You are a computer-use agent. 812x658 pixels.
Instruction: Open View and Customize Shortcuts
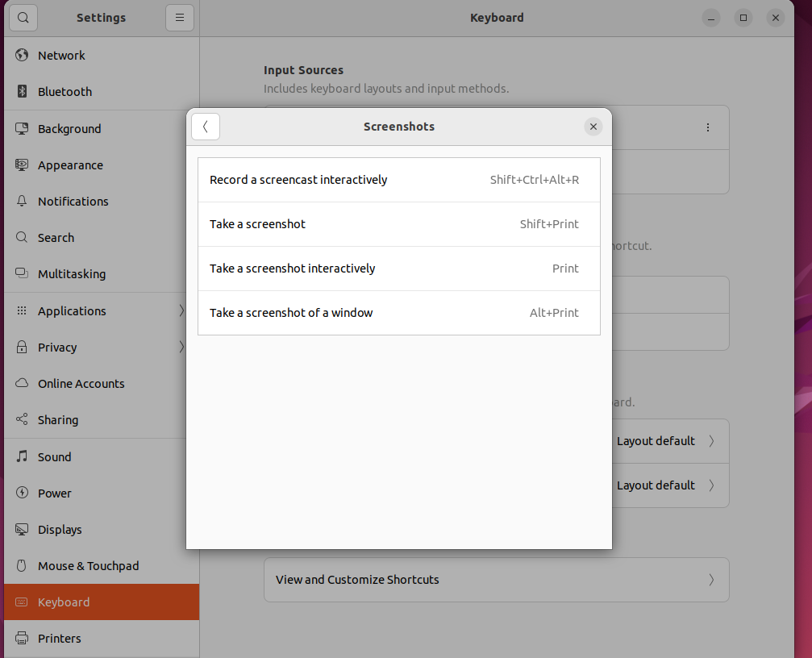(x=496, y=580)
